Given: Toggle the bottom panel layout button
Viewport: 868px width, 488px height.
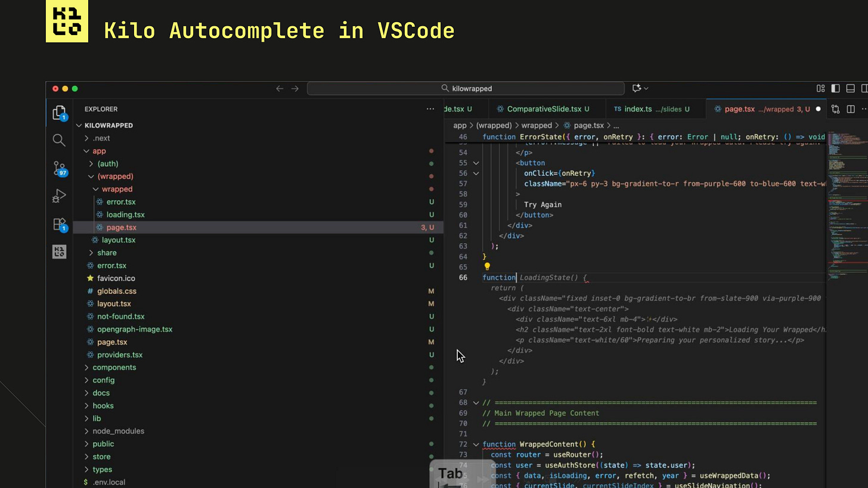Looking at the screenshot, I should [851, 88].
